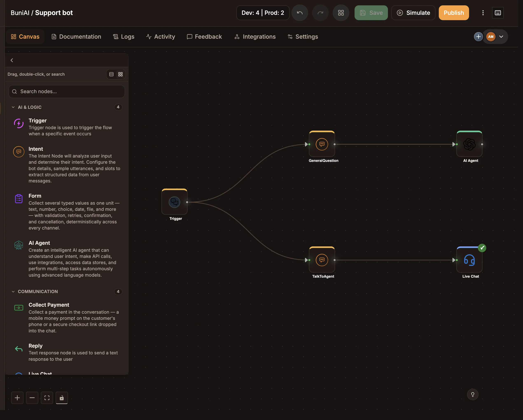Click the GeneralQuestion node output handle

click(335, 144)
